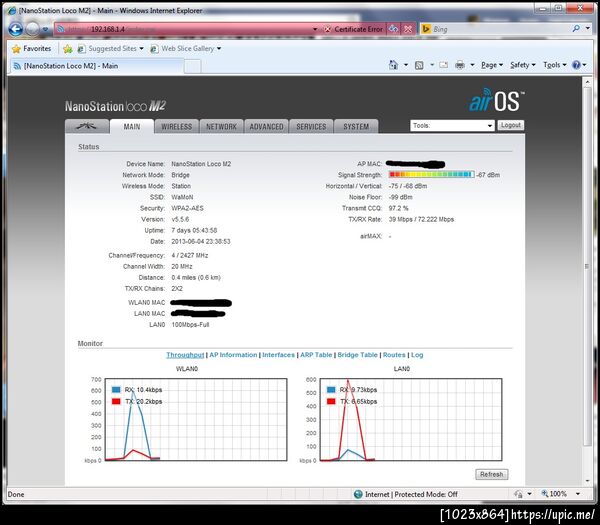Click the page scrollbar down arrow
The height and width of the screenshot is (525, 600).
(587, 481)
